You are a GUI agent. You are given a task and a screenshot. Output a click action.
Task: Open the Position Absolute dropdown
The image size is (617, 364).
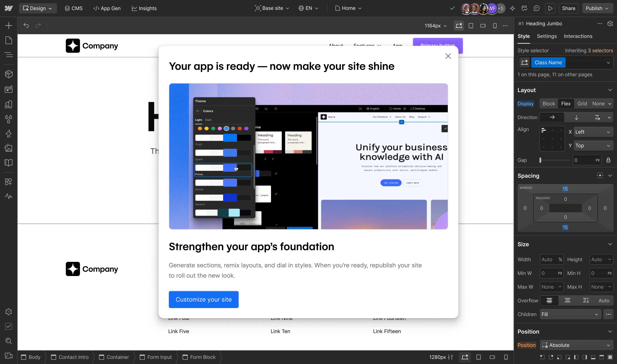[x=576, y=345]
